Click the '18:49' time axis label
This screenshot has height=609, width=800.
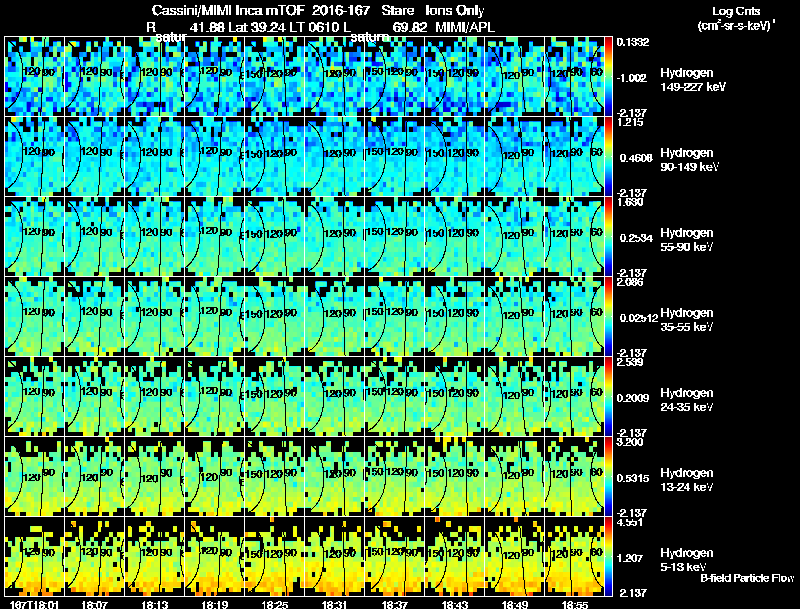515,605
